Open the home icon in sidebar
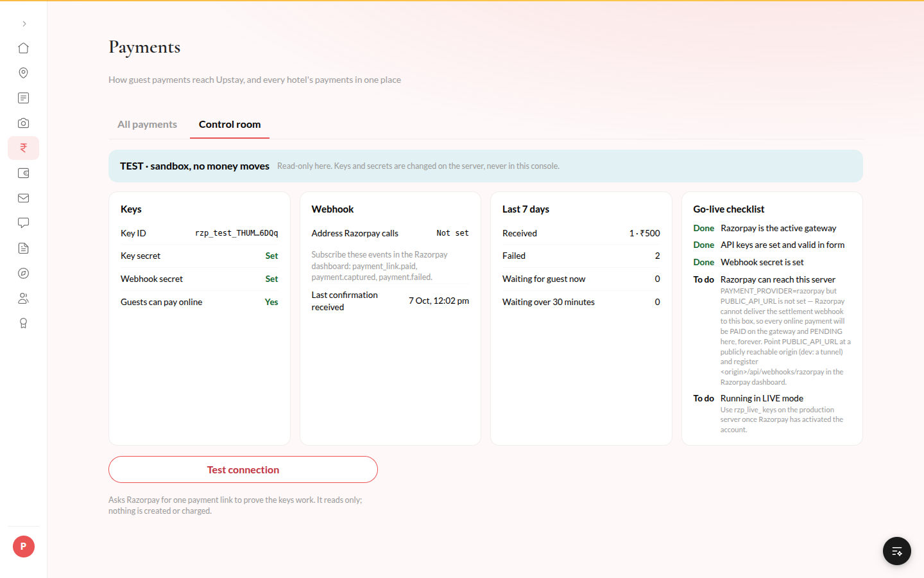 coord(23,48)
